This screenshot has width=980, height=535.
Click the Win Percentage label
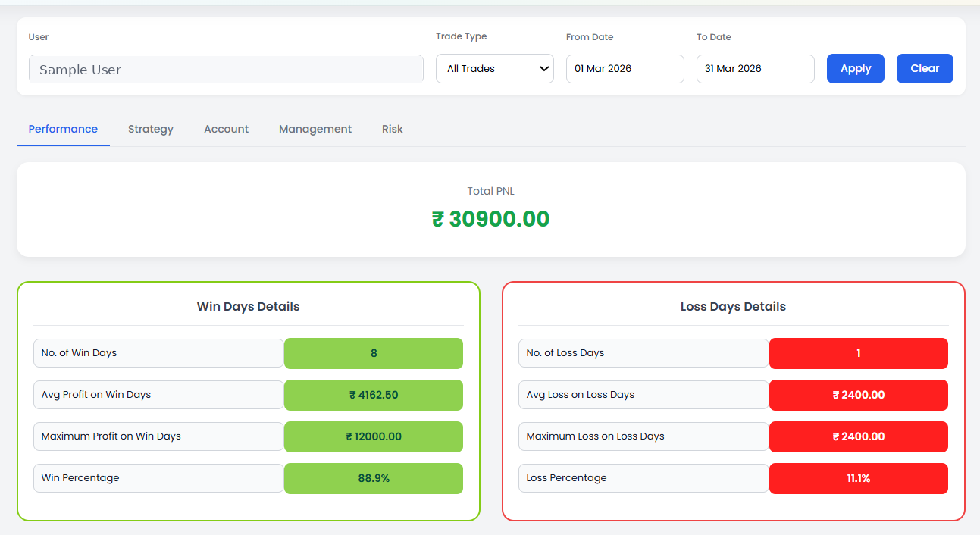[158, 478]
